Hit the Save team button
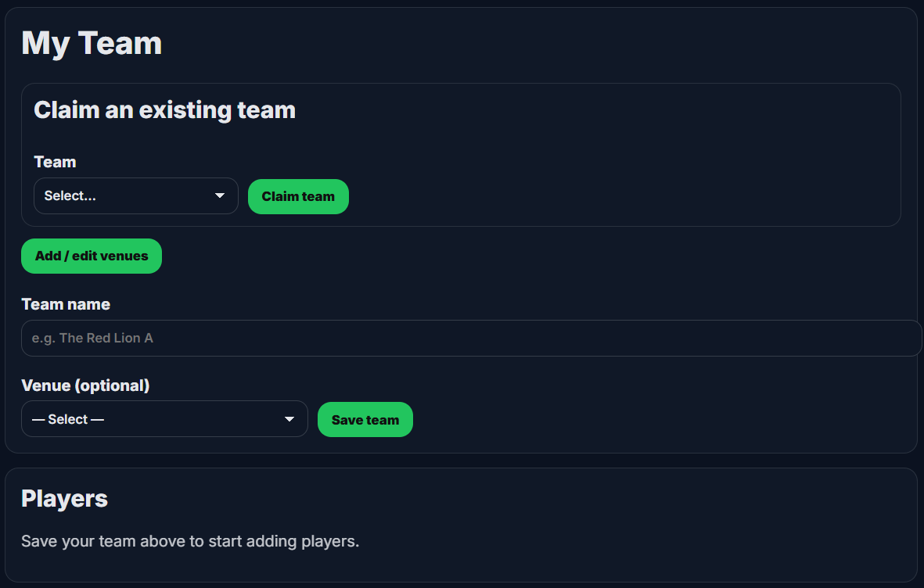924x588 pixels. [365, 420]
